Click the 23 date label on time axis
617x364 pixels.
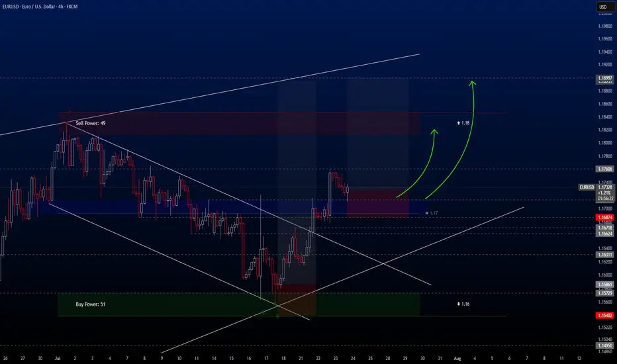click(x=336, y=359)
